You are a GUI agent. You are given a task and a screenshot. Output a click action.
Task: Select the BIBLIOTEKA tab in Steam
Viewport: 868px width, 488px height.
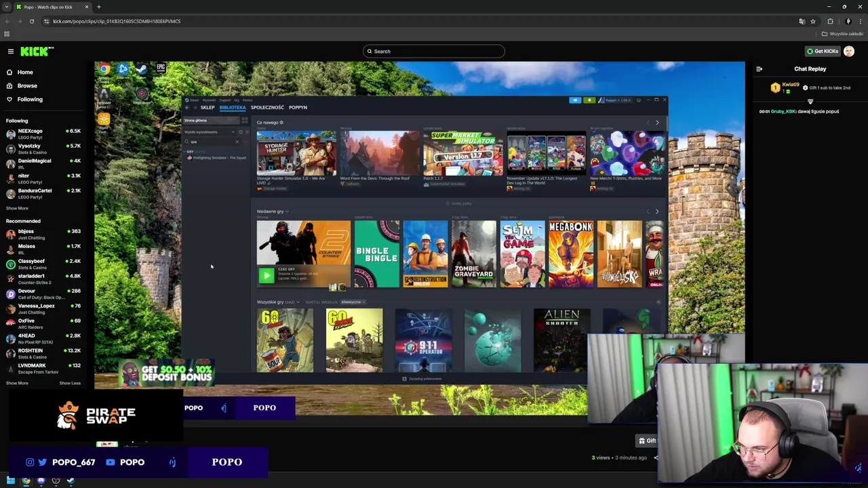pos(233,107)
